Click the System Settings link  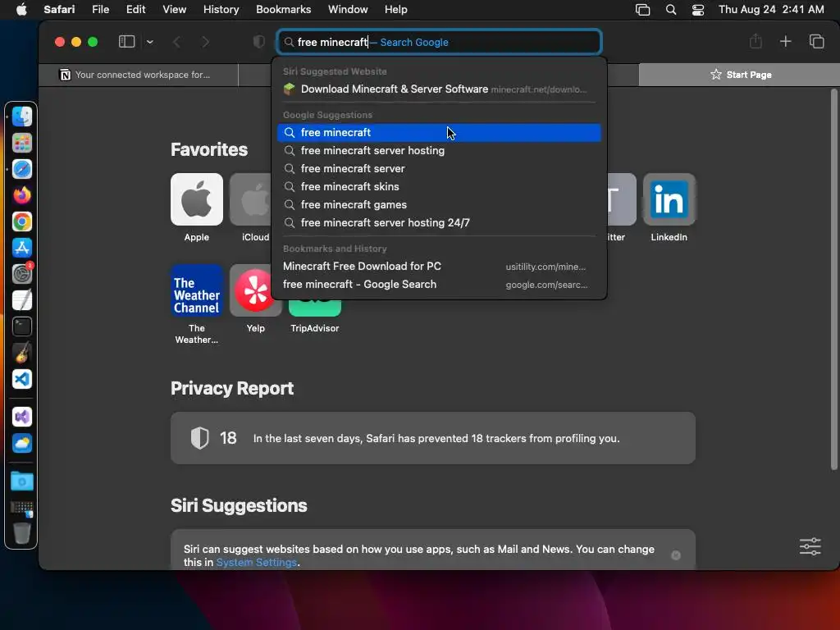point(257,563)
